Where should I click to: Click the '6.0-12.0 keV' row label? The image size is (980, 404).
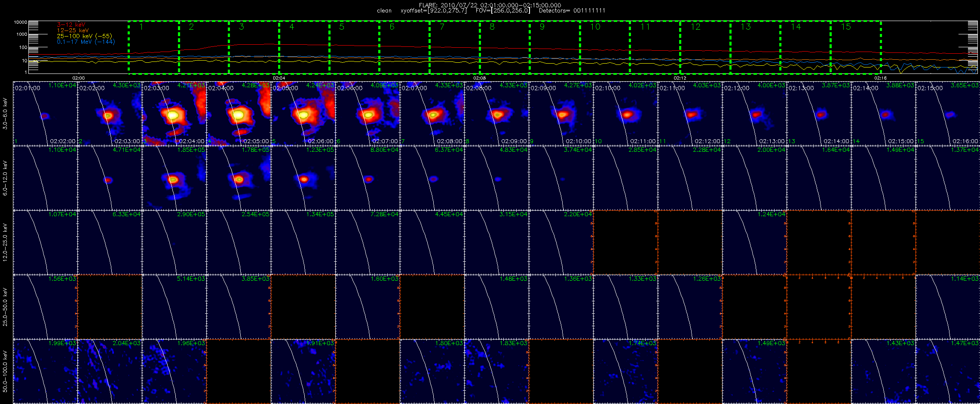pos(5,178)
